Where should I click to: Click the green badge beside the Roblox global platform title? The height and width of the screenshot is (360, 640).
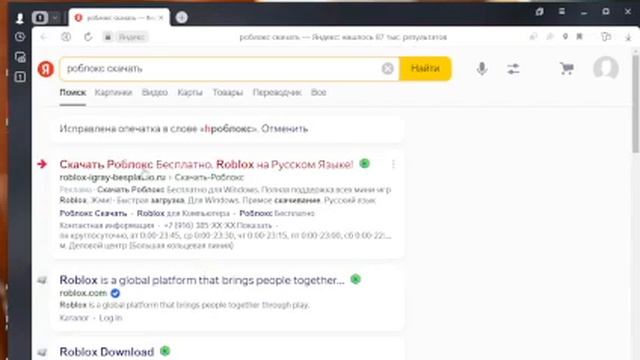point(356,280)
